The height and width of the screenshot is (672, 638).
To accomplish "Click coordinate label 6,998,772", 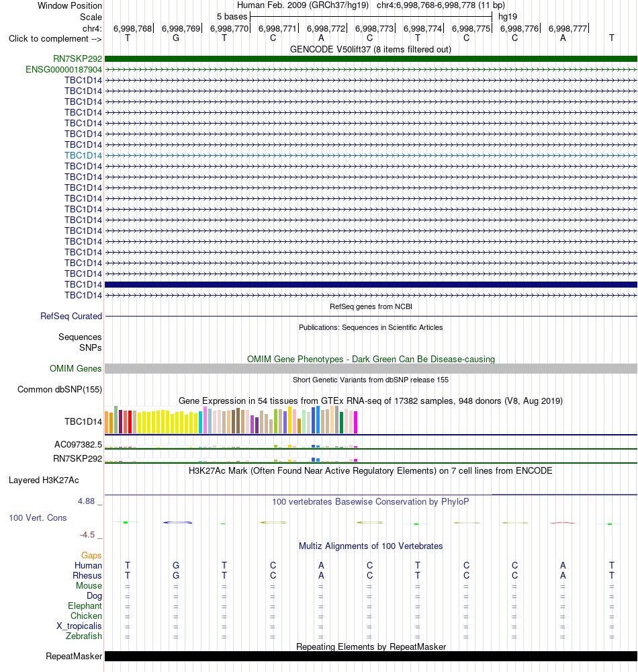I will [326, 28].
